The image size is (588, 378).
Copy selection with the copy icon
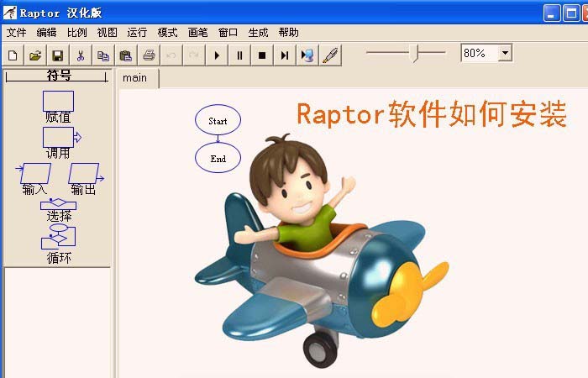click(x=103, y=55)
